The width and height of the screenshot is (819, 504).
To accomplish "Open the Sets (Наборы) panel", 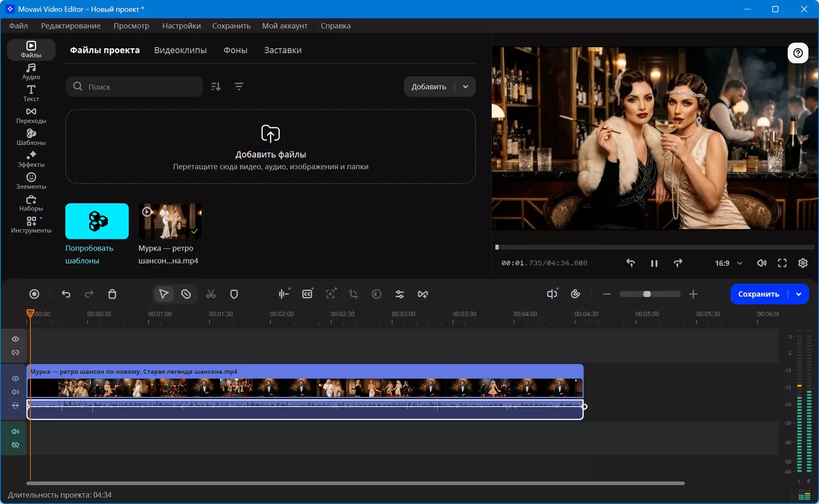I will click(x=31, y=203).
